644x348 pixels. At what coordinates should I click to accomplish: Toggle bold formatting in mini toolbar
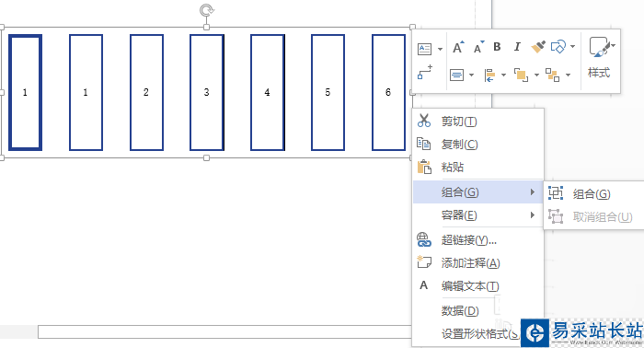[497, 47]
